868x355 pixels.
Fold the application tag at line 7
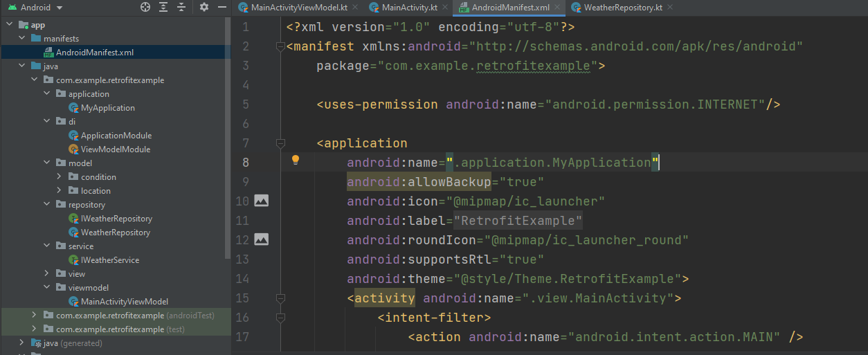[x=280, y=143]
